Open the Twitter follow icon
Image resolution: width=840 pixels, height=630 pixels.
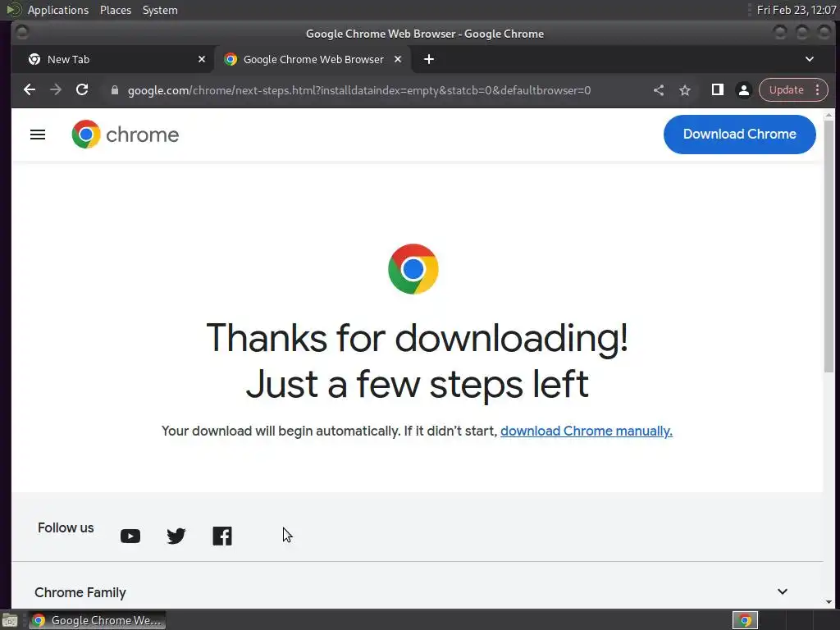[176, 536]
